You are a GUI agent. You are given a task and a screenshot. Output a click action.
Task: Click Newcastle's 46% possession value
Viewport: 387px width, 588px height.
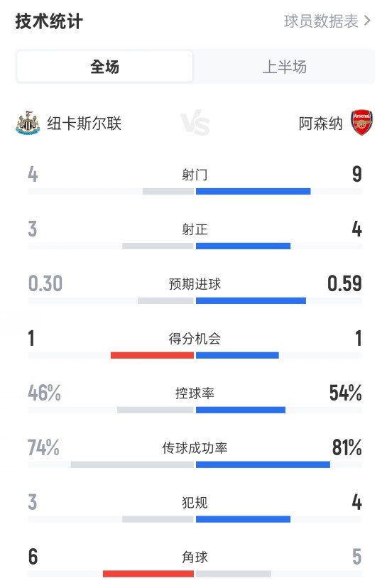[x=44, y=393]
